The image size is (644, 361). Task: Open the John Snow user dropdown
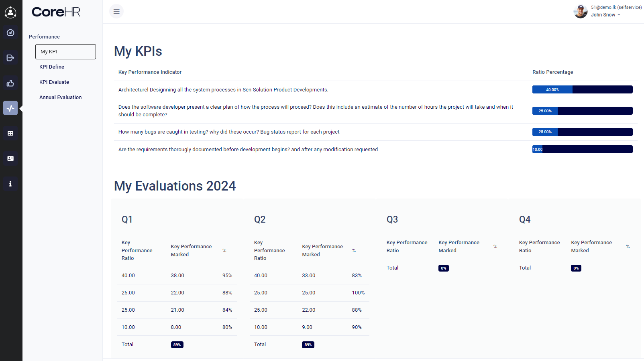(x=605, y=15)
